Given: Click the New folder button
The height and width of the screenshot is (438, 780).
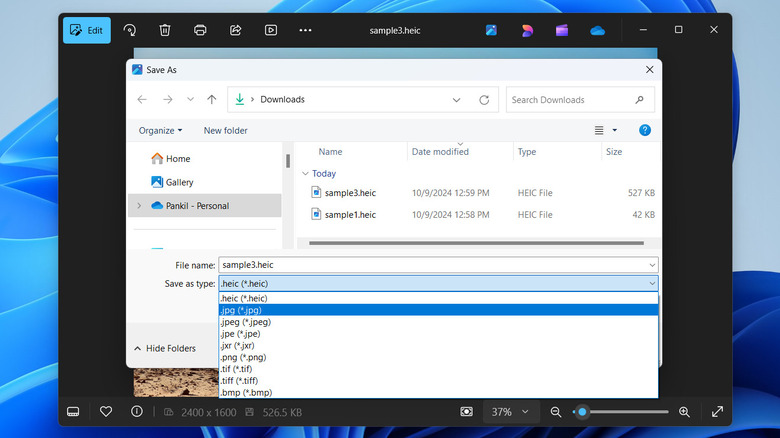Looking at the screenshot, I should click(x=225, y=130).
